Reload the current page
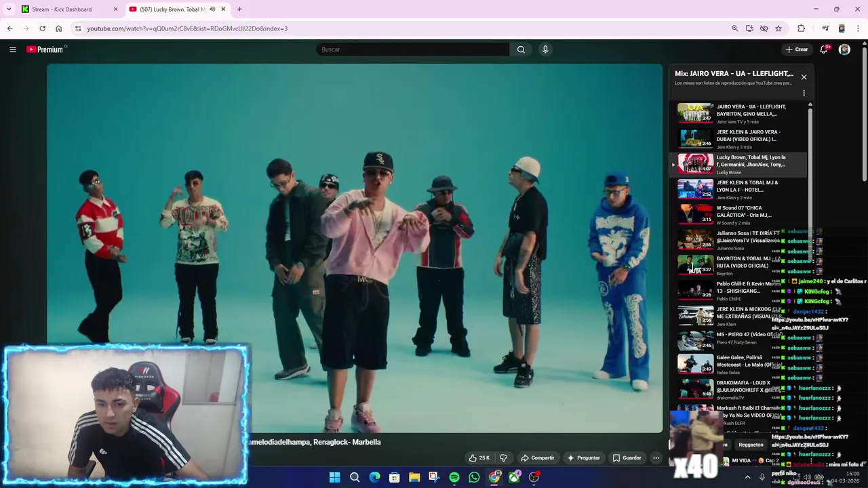 click(x=42, y=28)
